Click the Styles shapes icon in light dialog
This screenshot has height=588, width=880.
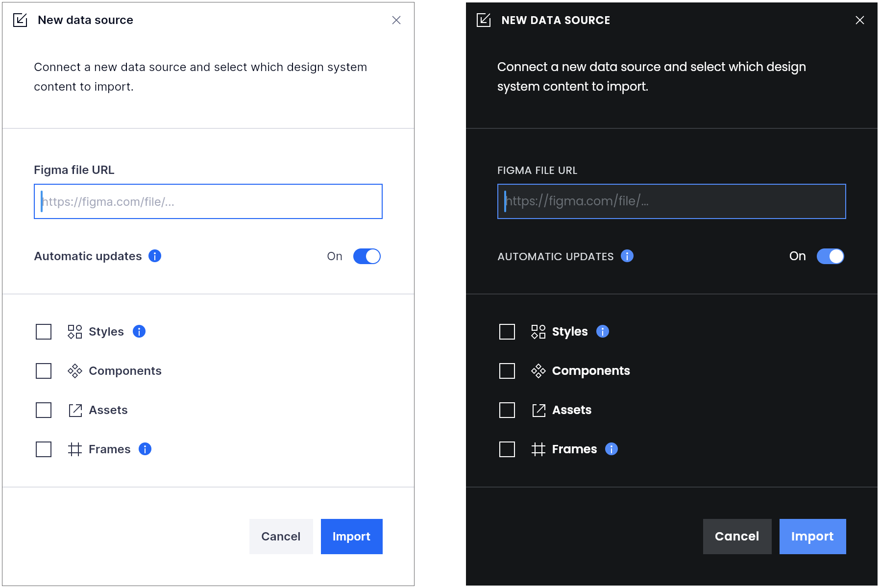(75, 332)
